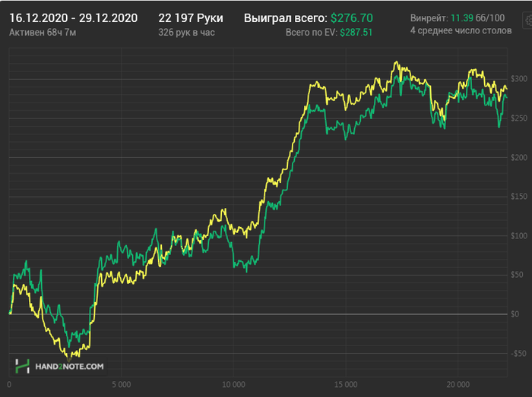This screenshot has height=397, width=532.
Task: Click the 'Выиграл всего:' label
Action: (x=286, y=18)
